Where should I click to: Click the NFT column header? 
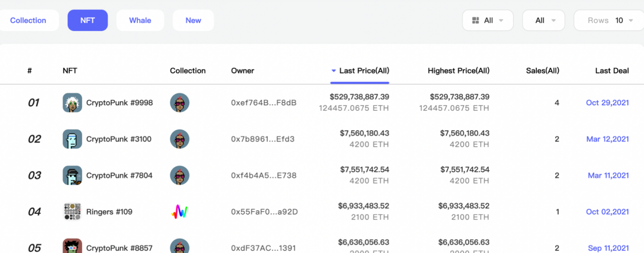click(70, 70)
